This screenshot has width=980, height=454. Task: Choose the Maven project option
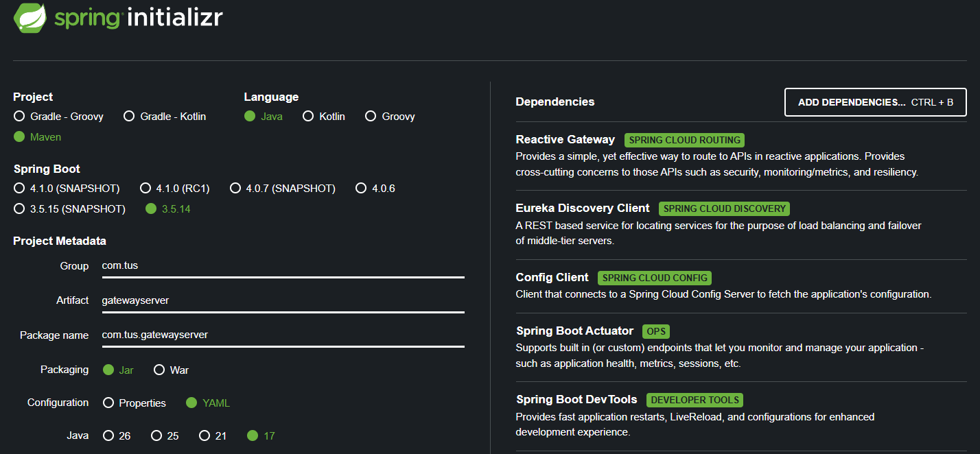(x=38, y=137)
